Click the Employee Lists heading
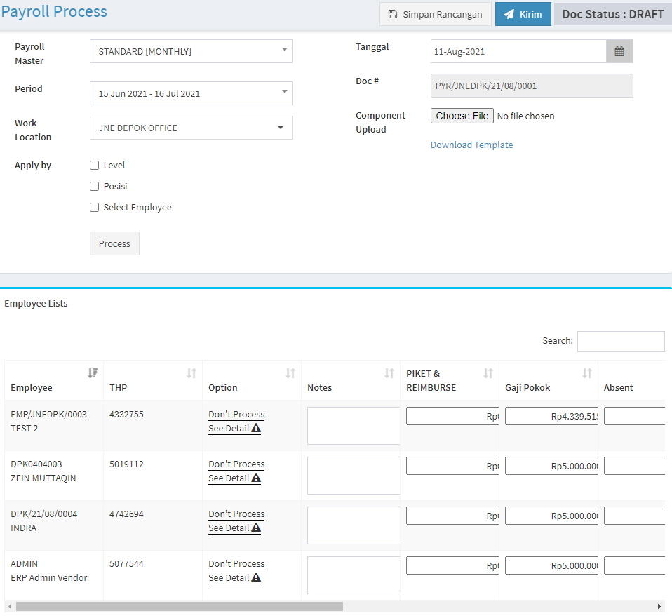Image resolution: width=672 pixels, height=616 pixels. [36, 304]
